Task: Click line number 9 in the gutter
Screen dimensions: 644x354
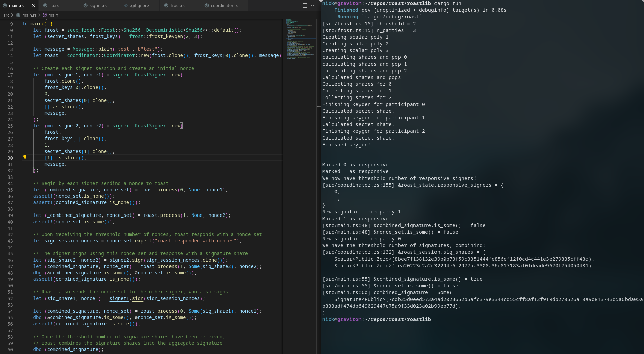Action: (12, 24)
